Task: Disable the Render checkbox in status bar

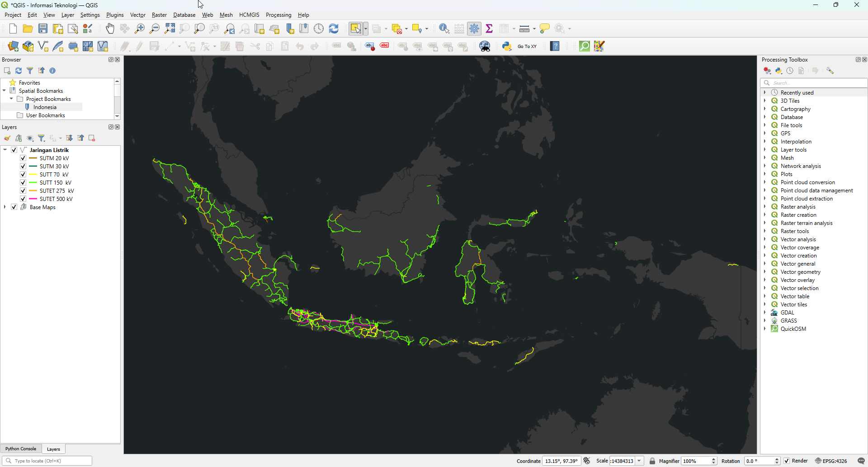Action: (x=787, y=461)
